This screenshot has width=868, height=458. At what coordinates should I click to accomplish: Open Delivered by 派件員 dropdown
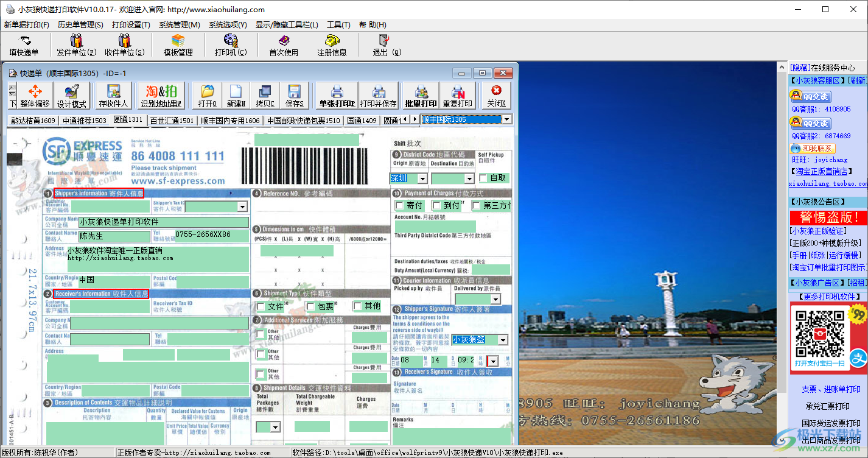tap(495, 299)
